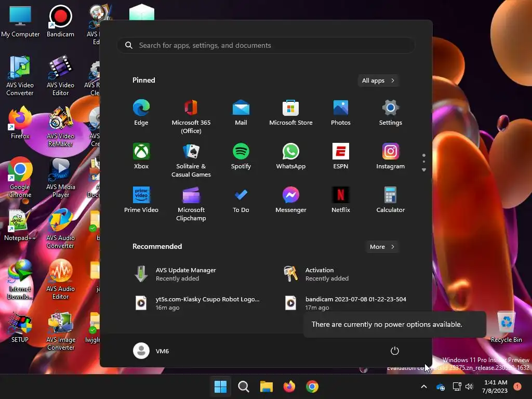The image size is (532, 399).
Task: Click the Windows Start button on taskbar
Action: [220, 387]
